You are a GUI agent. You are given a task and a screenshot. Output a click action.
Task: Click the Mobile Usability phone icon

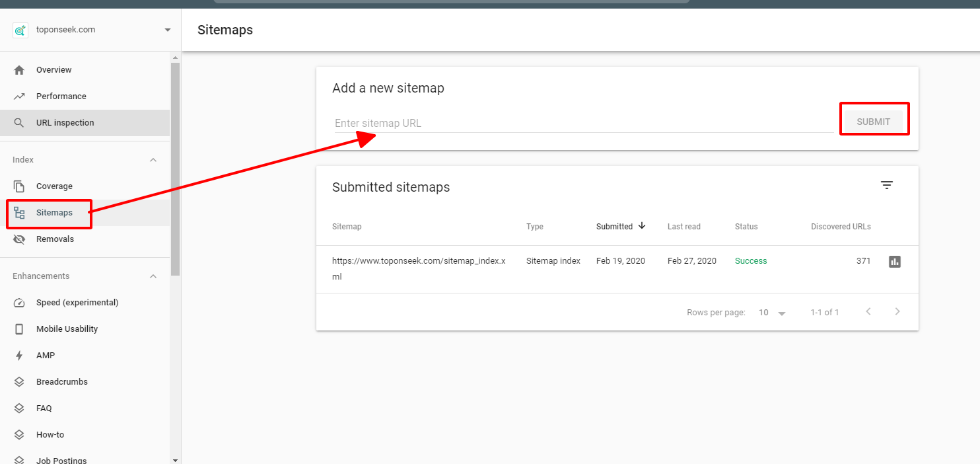click(x=19, y=329)
